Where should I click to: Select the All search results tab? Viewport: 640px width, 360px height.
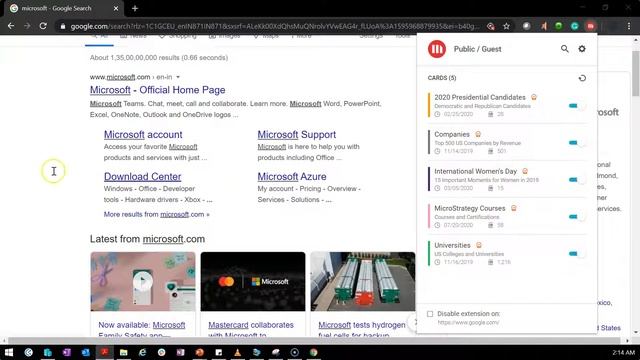(100, 38)
